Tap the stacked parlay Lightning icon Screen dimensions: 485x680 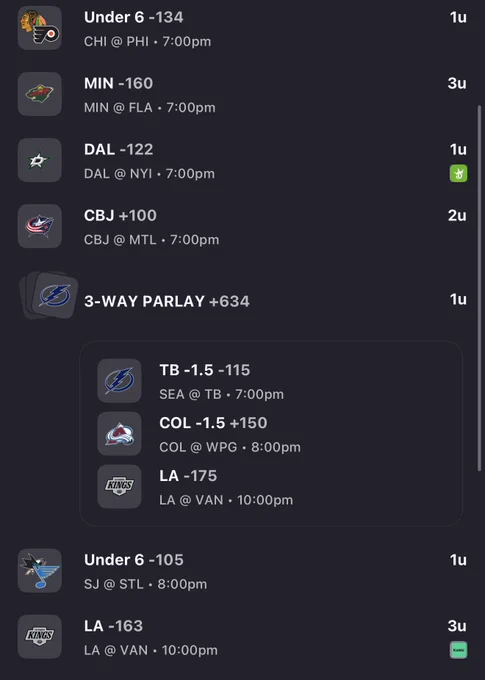(49, 296)
